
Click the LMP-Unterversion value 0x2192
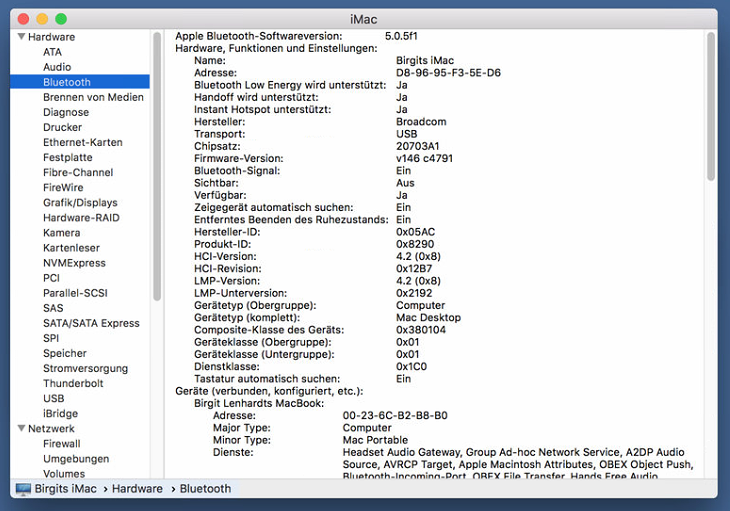click(414, 293)
